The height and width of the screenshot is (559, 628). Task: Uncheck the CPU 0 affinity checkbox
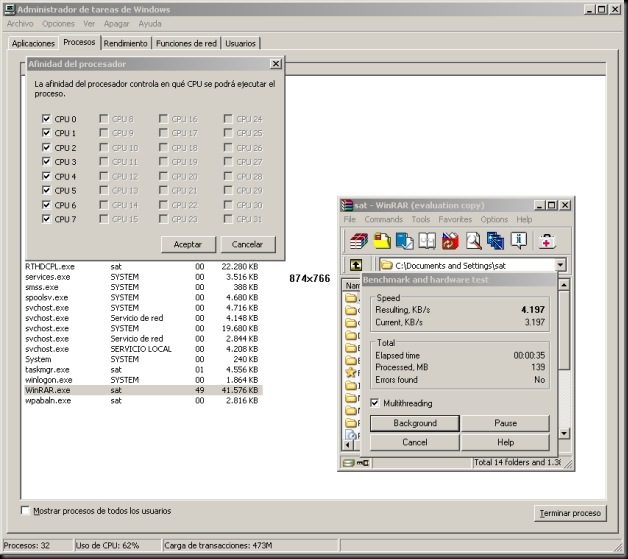(x=46, y=120)
